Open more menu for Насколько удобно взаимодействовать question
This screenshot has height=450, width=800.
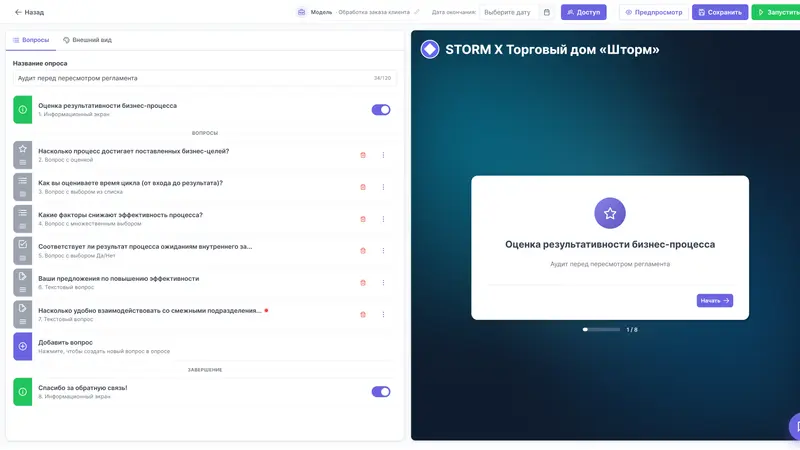(383, 315)
